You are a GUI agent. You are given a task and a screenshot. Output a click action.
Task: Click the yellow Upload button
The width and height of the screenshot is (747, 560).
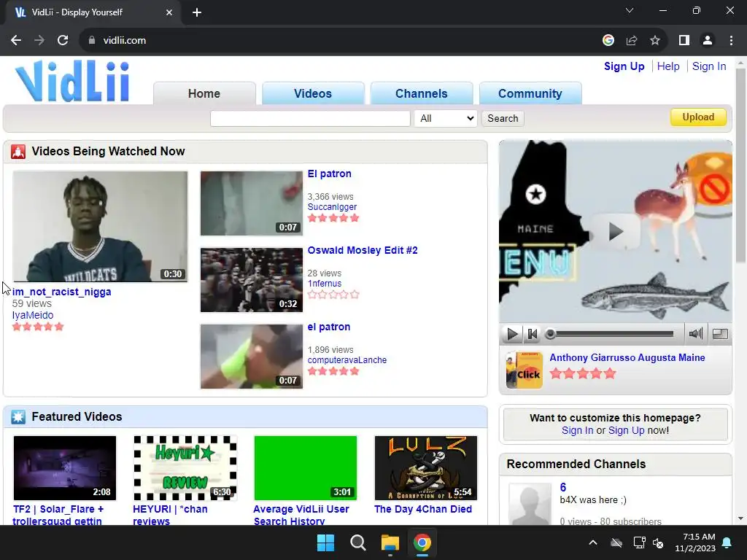tap(698, 117)
